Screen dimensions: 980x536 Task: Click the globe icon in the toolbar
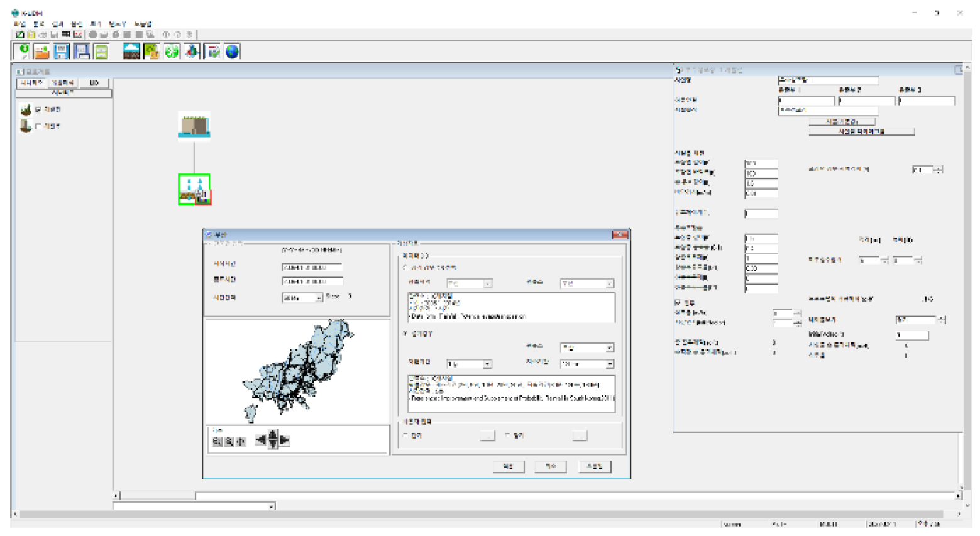(233, 52)
